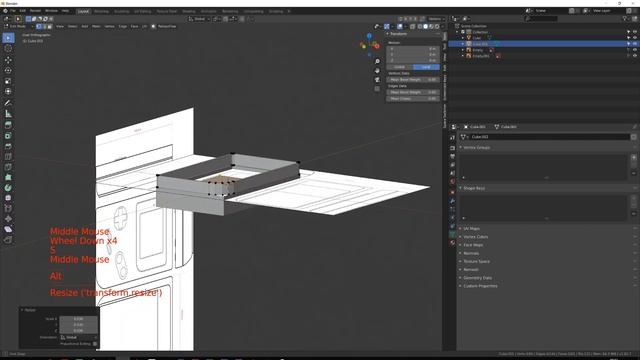
Task: Hide Empty.001 with its eye icon
Action: point(635,56)
